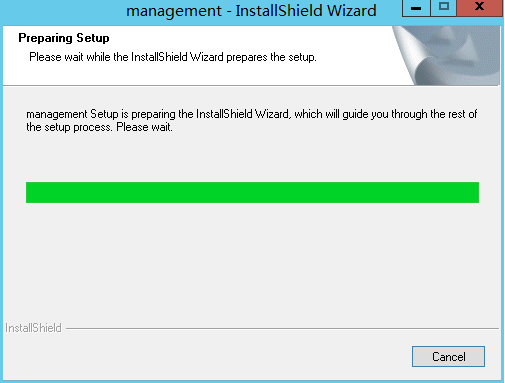Click the Cancel button
This screenshot has height=383, width=505.
448,356
